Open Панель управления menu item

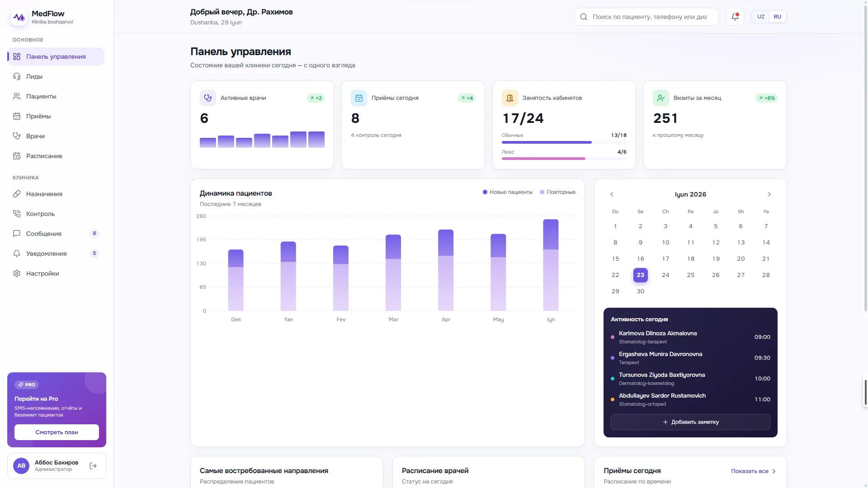pos(56,56)
